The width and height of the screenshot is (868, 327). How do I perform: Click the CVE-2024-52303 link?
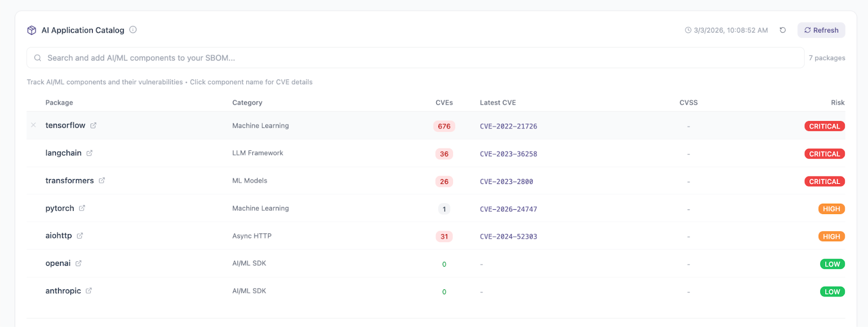coord(508,237)
